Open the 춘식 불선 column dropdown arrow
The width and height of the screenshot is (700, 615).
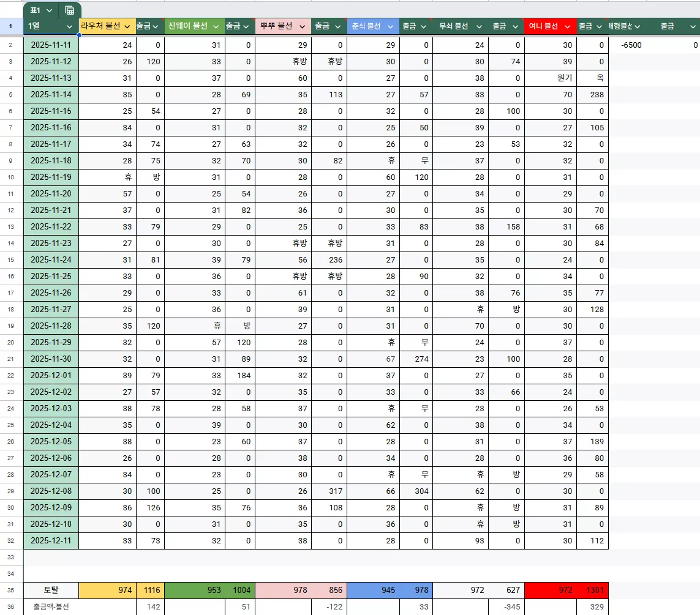[390, 26]
